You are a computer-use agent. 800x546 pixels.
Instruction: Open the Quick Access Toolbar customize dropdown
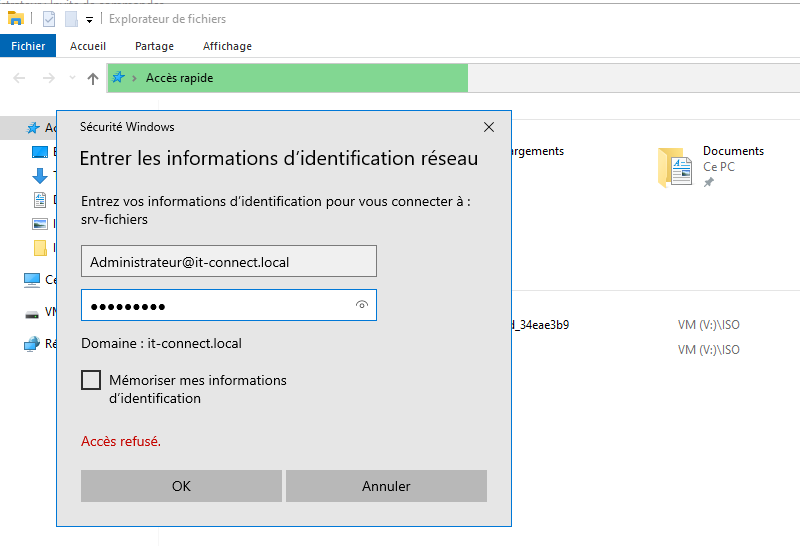(x=89, y=19)
